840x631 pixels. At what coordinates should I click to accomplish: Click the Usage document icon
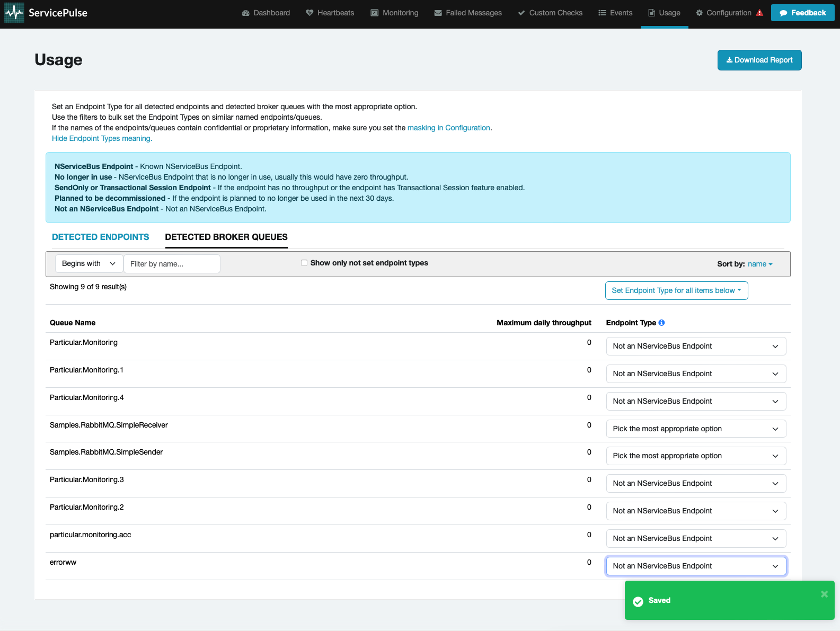tap(652, 13)
